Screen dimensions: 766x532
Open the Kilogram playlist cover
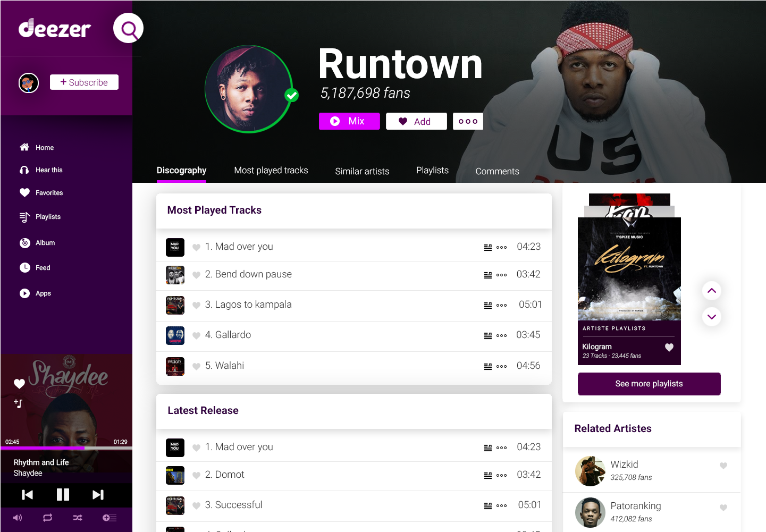629,269
